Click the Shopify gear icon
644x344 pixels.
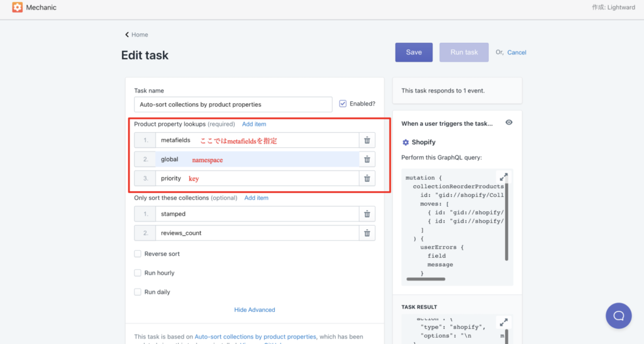(x=406, y=142)
